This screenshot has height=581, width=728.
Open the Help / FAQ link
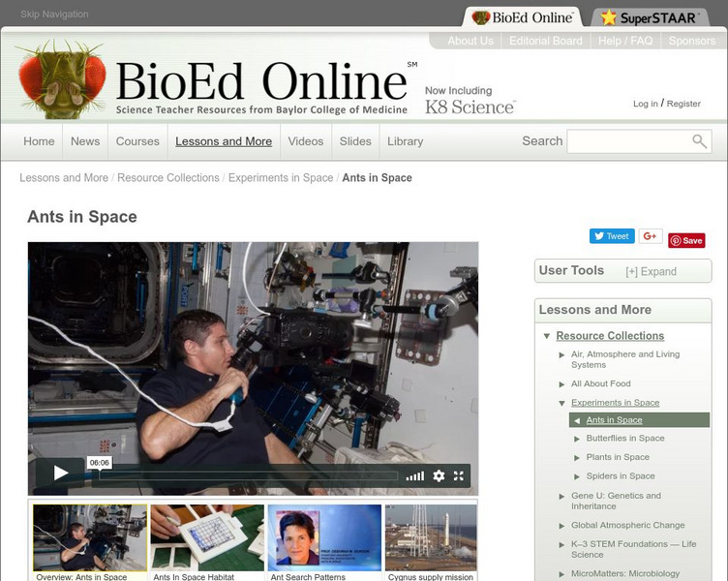(x=625, y=41)
